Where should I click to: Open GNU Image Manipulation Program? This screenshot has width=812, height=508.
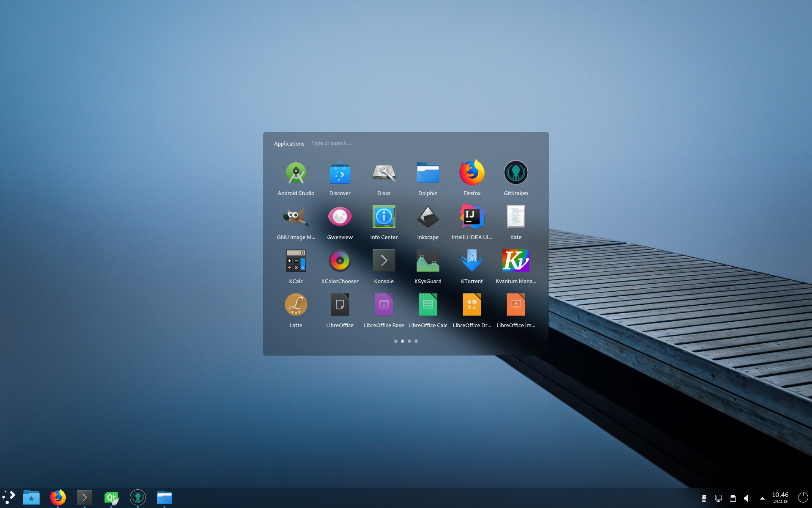point(296,222)
